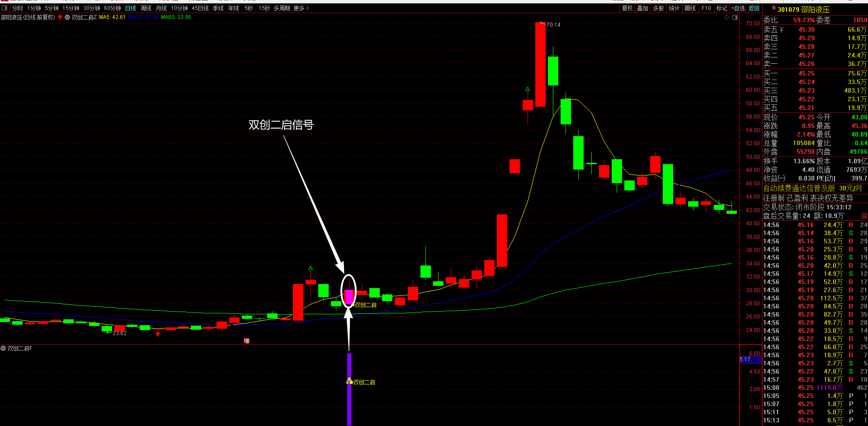Activate the 画线 drawing tool
The width and height of the screenshot is (868, 426).
coord(690,8)
